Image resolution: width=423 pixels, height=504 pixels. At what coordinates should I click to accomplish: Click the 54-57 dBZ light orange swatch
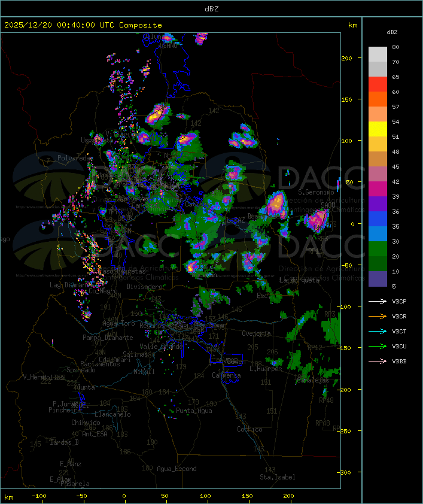coord(378,114)
